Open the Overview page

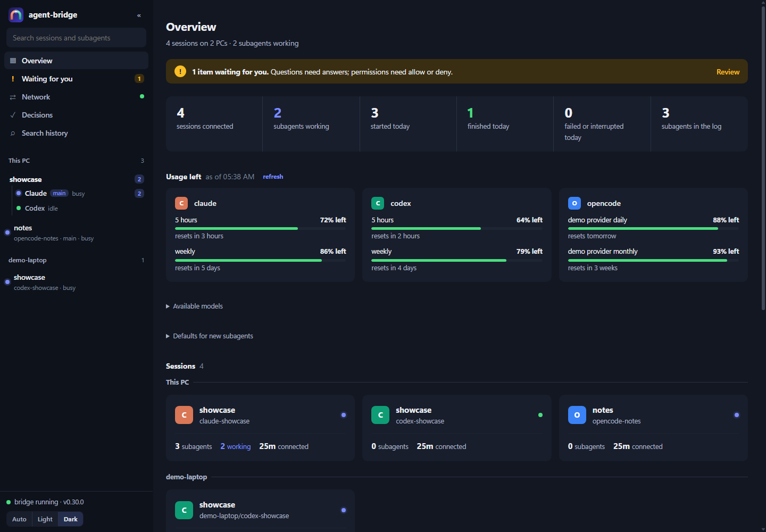pos(76,61)
